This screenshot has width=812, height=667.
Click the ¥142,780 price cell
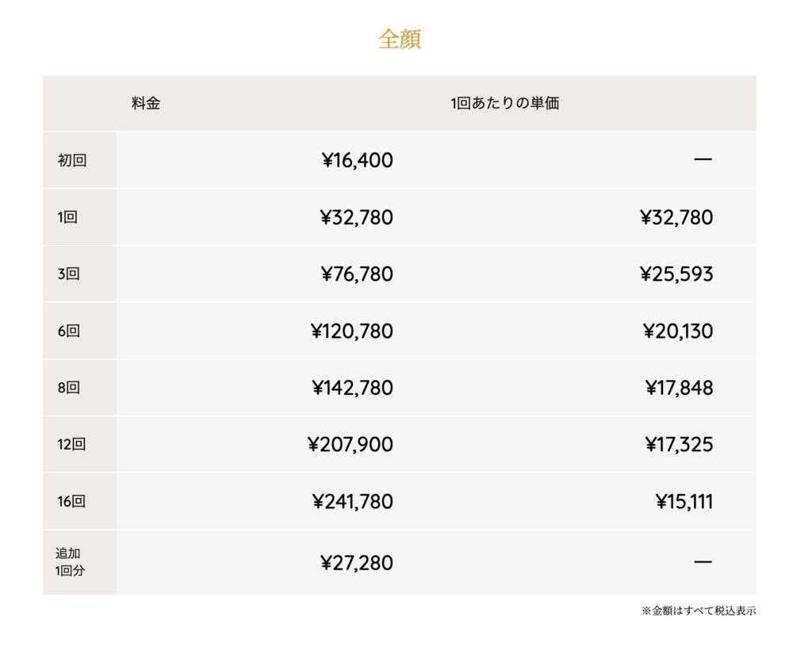(x=352, y=388)
